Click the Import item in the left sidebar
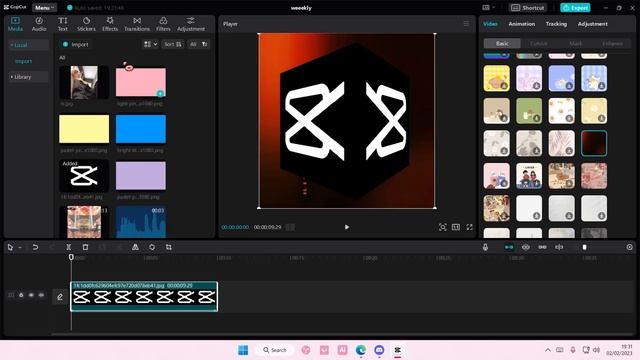The height and width of the screenshot is (360, 640). pos(23,61)
